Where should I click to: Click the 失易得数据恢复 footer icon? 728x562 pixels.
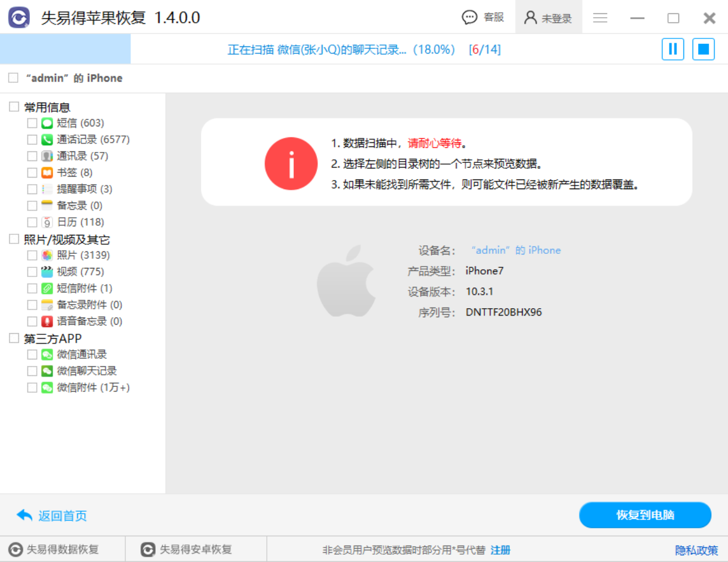(x=15, y=549)
